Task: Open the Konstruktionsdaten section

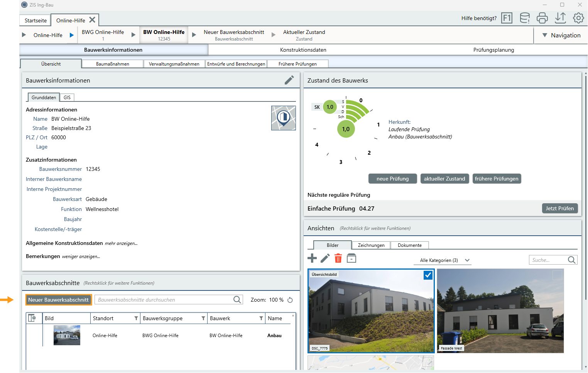Action: click(303, 50)
